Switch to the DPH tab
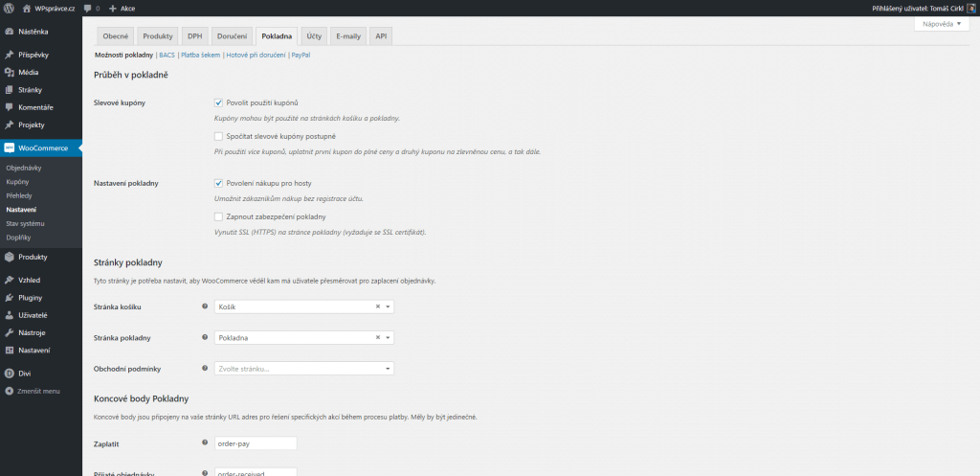 pos(195,36)
